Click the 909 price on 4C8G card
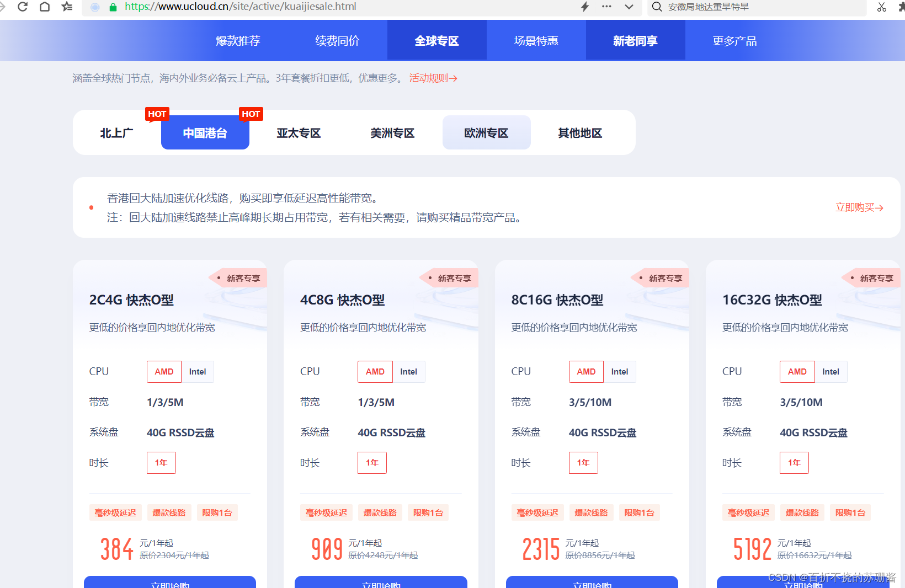This screenshot has height=588, width=905. point(327,549)
